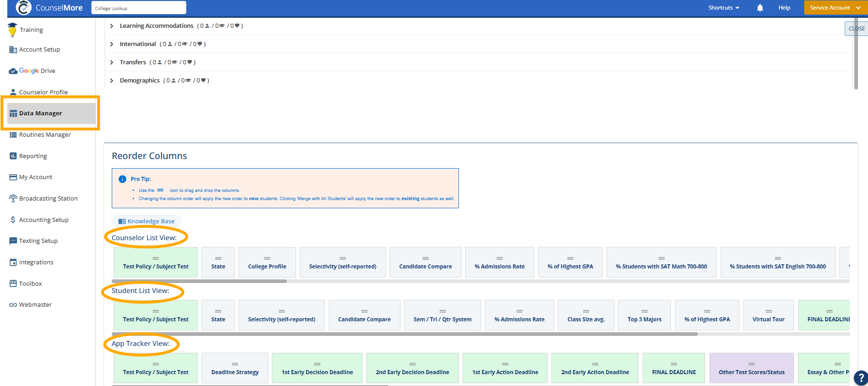Viewport: 868px width, 386px height.
Task: Open Texting Setup in the sidebar
Action: coord(38,241)
